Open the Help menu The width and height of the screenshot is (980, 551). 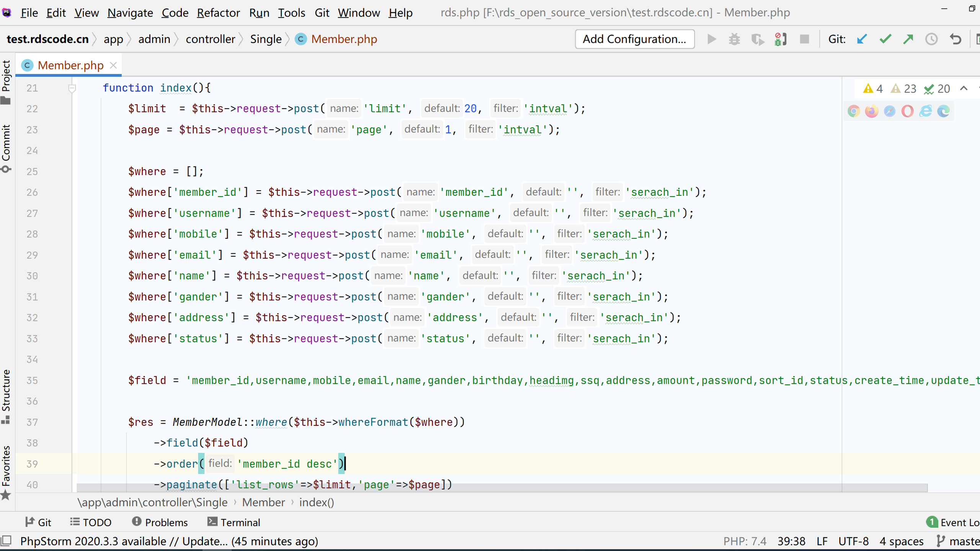(x=400, y=13)
